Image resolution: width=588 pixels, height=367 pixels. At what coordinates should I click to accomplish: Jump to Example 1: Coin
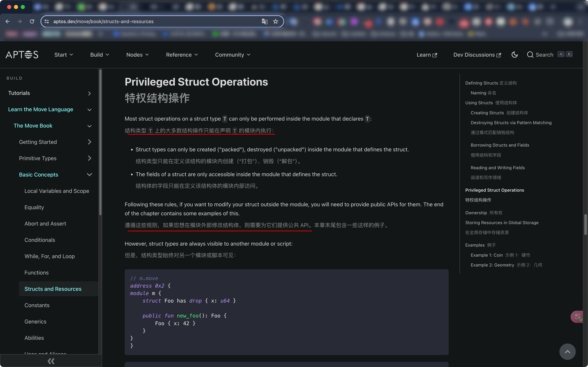click(500, 255)
